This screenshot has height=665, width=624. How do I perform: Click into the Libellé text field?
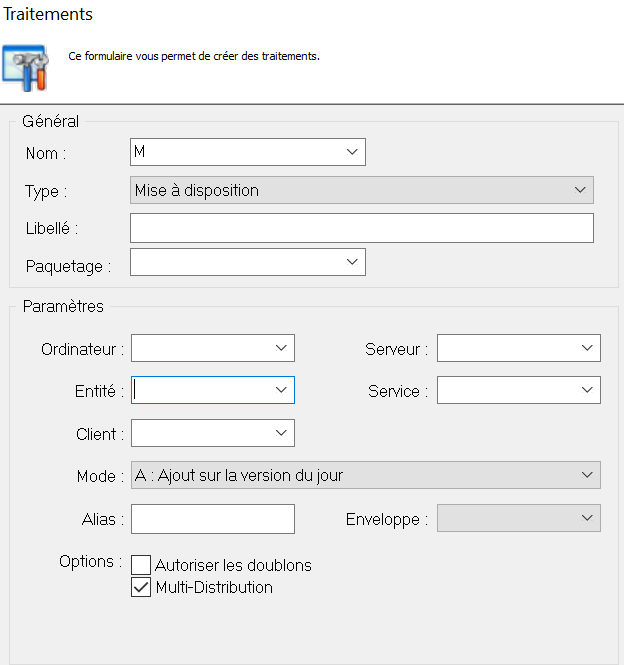coord(361,228)
